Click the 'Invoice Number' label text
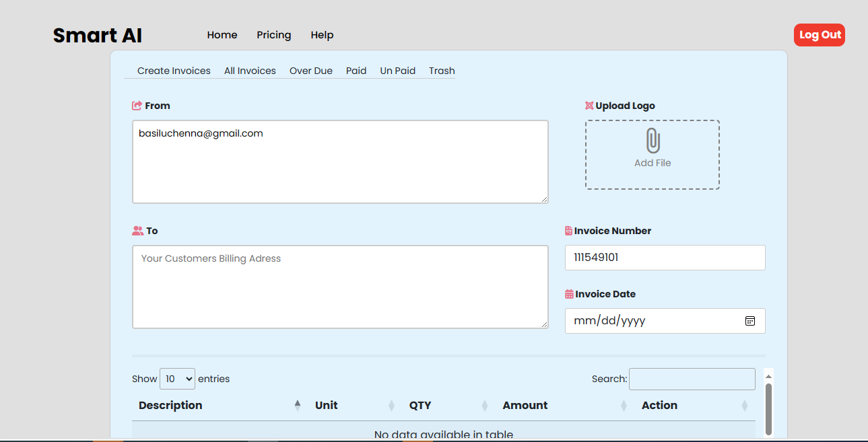Image resolution: width=868 pixels, height=442 pixels. click(x=613, y=231)
